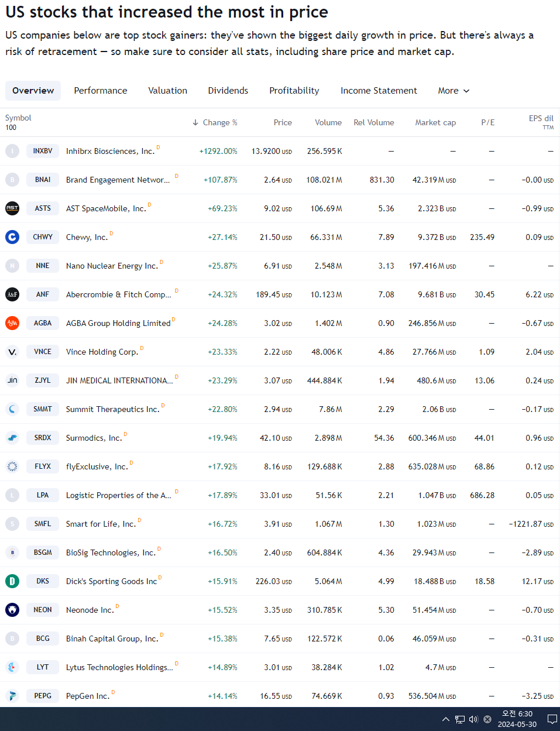Show hidden tray icons chevron
560x731 pixels.
click(446, 719)
